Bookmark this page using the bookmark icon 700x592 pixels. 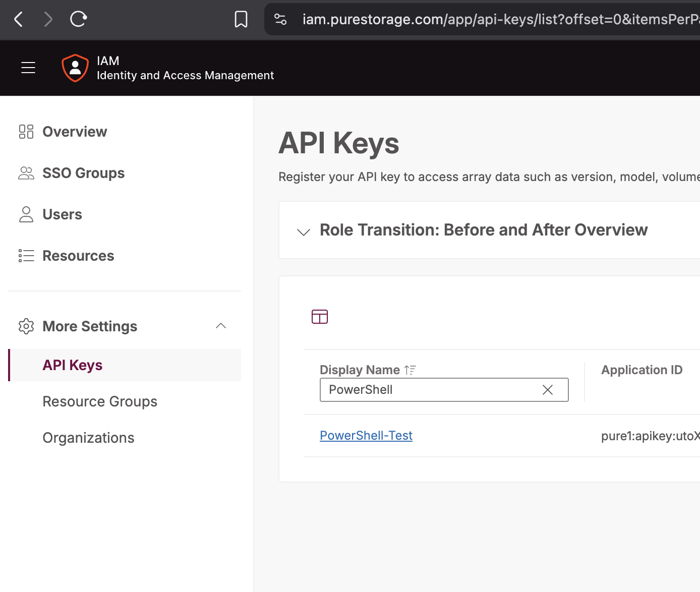point(241,20)
